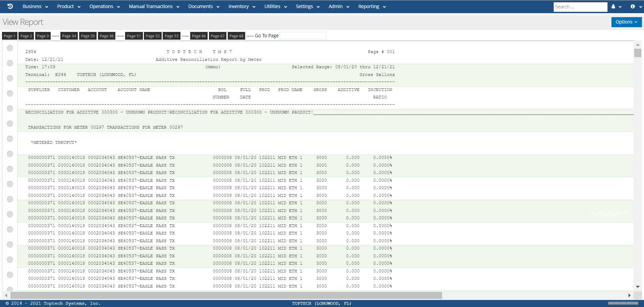Open report Page 53
The height and width of the screenshot is (307, 644).
[x=172, y=36]
